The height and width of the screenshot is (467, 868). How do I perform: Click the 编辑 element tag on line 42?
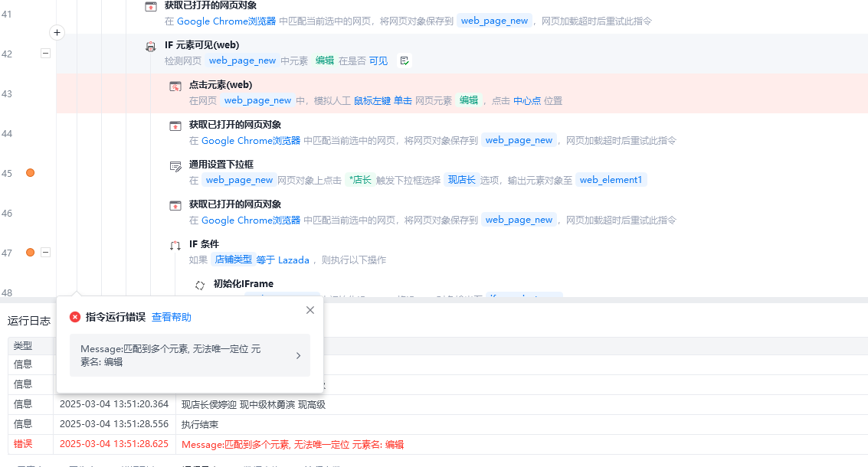tap(325, 60)
